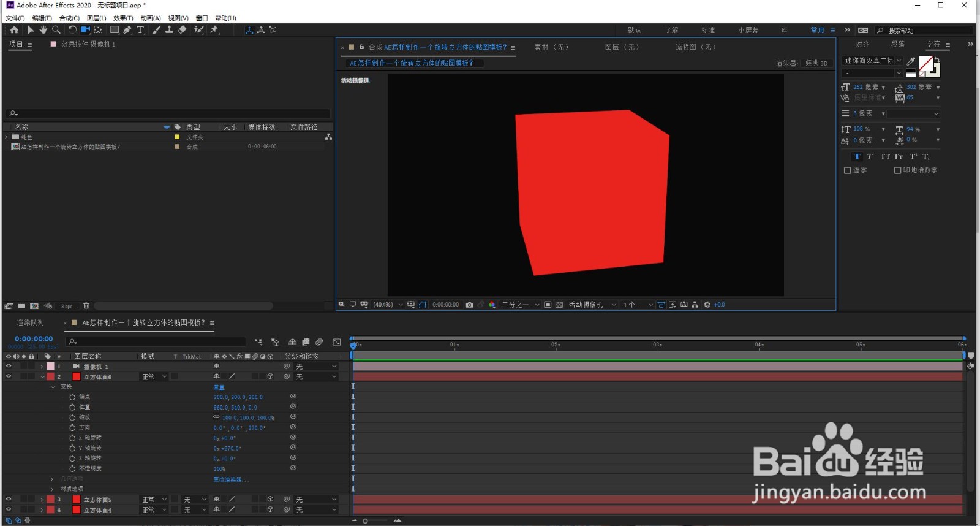The width and height of the screenshot is (980, 526).
Task: Click the reset exposure icon in viewer
Action: pyautogui.click(x=707, y=305)
